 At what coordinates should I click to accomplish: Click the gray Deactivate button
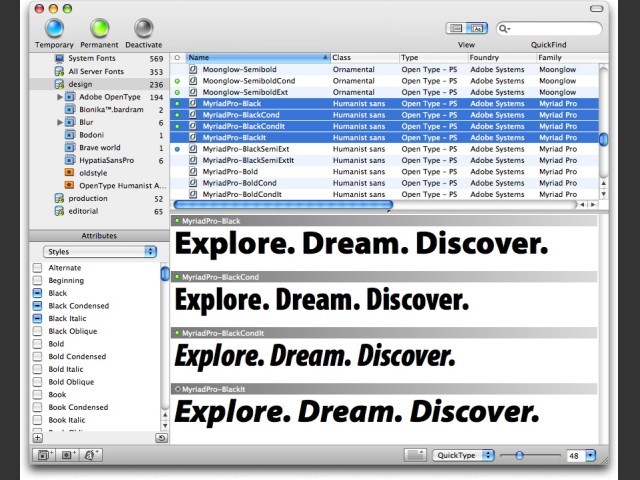click(143, 28)
